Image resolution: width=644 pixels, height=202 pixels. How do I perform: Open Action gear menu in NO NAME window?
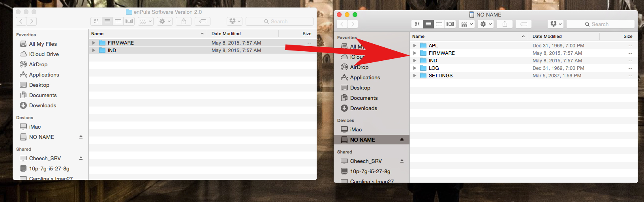pyautogui.click(x=486, y=24)
